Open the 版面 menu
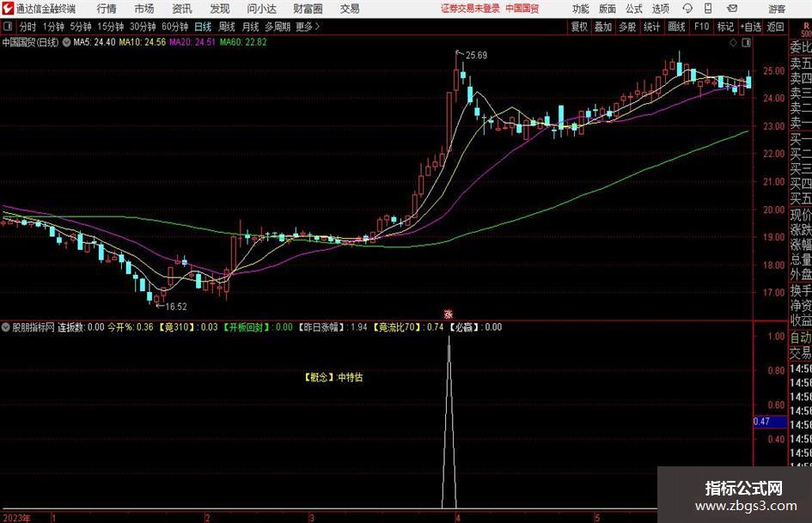Screen dimensions: 812x523 pos(607,9)
